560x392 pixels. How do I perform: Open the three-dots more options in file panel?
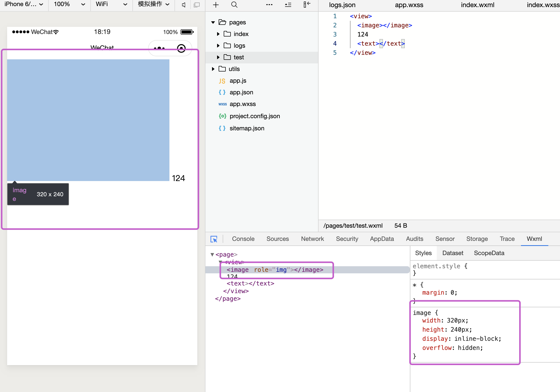(269, 5)
